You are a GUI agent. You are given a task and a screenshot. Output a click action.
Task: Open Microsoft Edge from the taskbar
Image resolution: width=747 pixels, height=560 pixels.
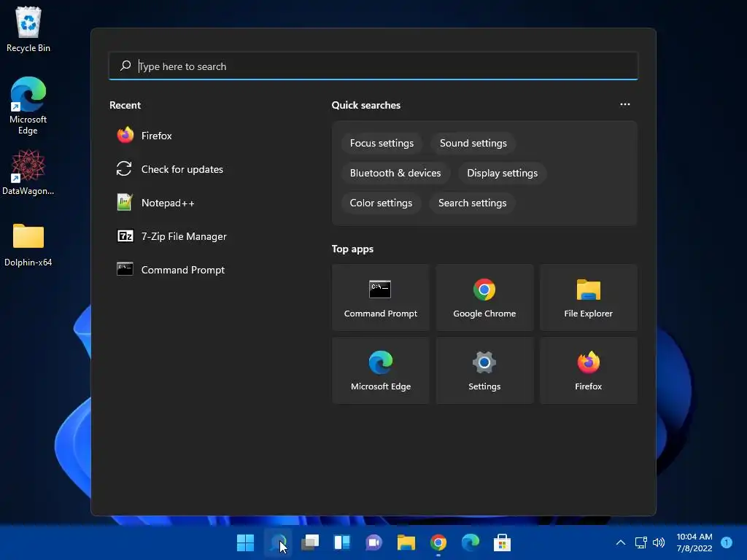pos(471,542)
